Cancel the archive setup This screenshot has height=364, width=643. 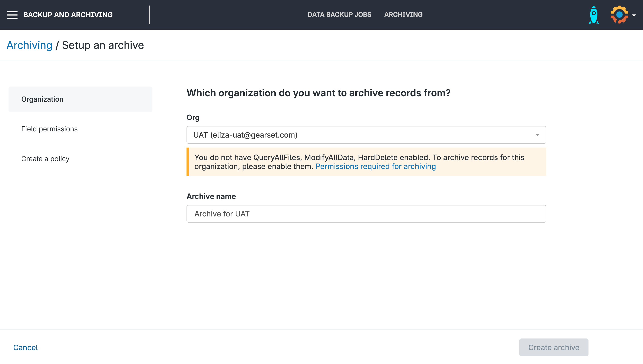tap(25, 347)
